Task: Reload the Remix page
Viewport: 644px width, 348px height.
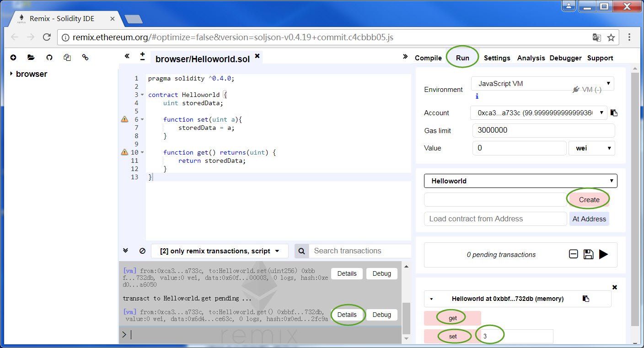Action: (x=47, y=37)
